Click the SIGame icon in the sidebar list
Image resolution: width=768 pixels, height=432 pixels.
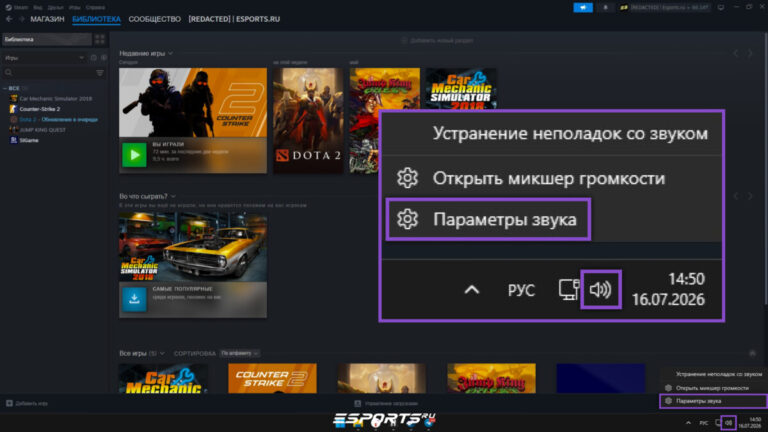coord(14,140)
